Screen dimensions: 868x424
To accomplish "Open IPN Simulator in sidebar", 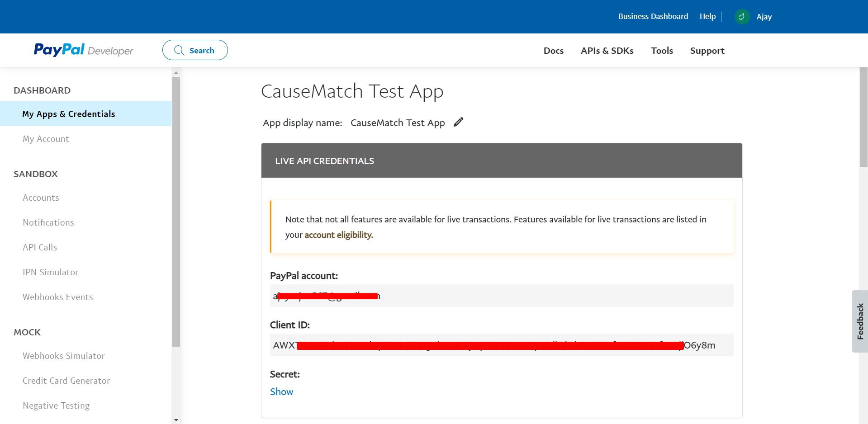I will [51, 272].
